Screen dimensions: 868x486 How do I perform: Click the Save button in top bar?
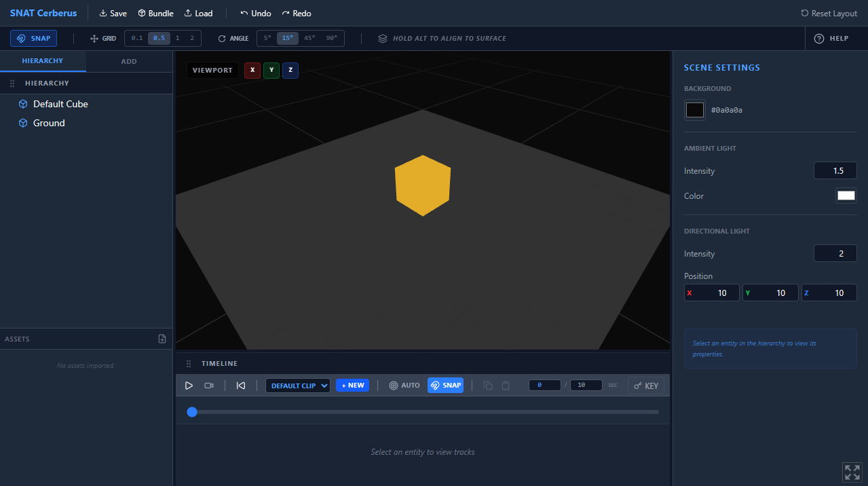coord(113,13)
